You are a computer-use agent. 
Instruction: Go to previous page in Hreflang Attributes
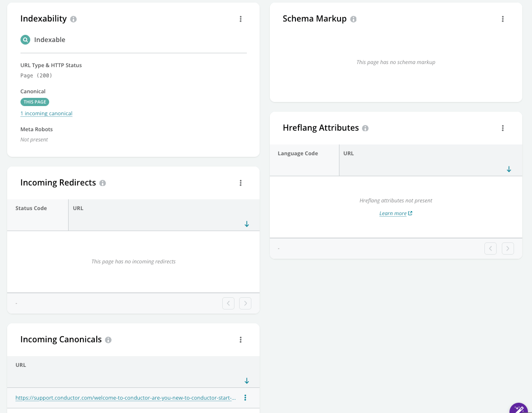pyautogui.click(x=491, y=249)
